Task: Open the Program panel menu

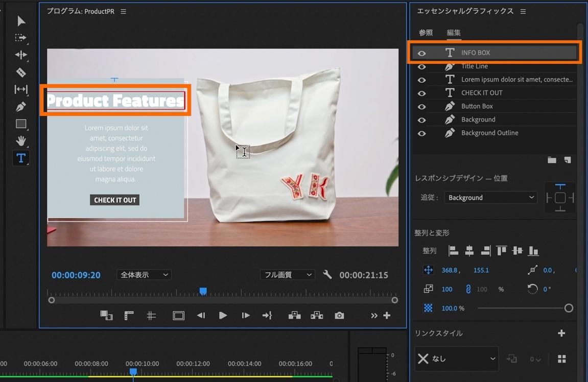Action: point(124,12)
